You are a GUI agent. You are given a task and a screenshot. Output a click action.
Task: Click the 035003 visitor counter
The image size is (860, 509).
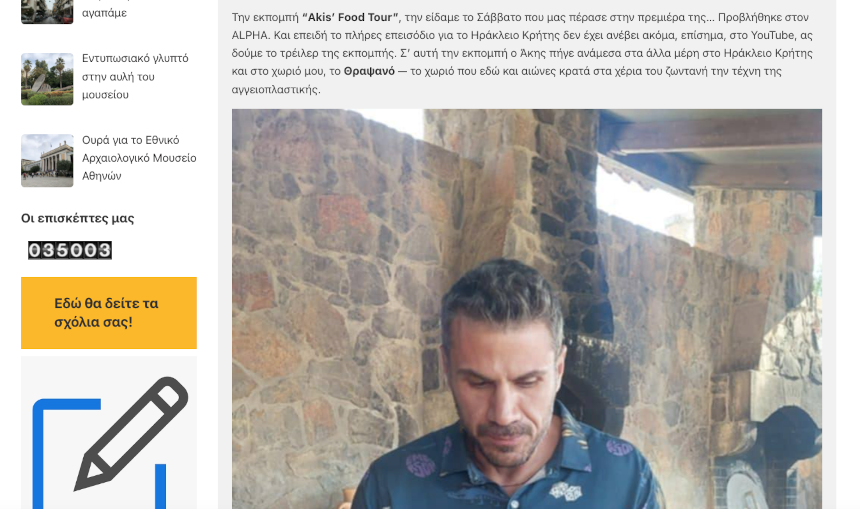point(70,250)
